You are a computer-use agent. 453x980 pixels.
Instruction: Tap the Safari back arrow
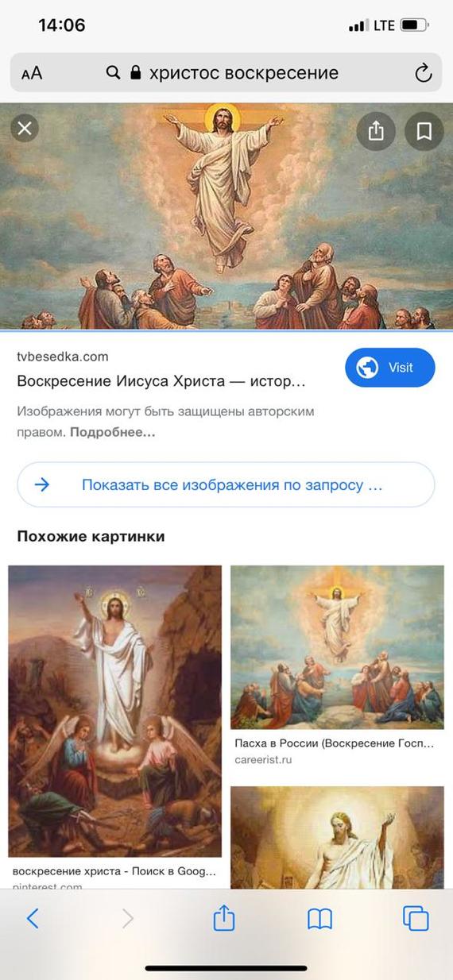click(x=33, y=919)
